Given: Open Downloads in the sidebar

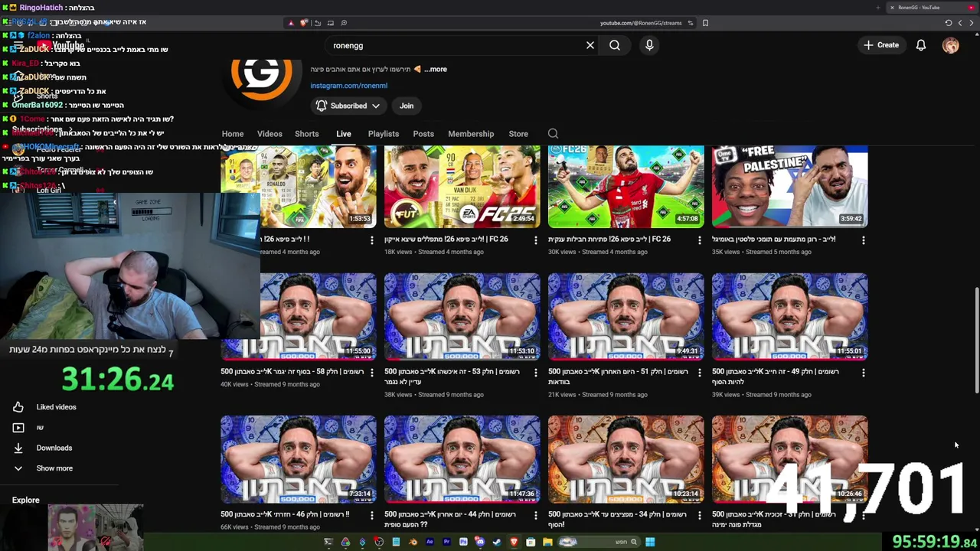Looking at the screenshot, I should (x=54, y=448).
